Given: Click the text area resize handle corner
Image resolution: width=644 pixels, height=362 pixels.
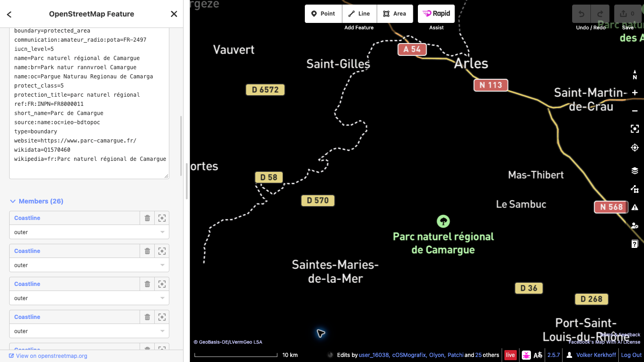Looking at the screenshot, I should [x=166, y=176].
